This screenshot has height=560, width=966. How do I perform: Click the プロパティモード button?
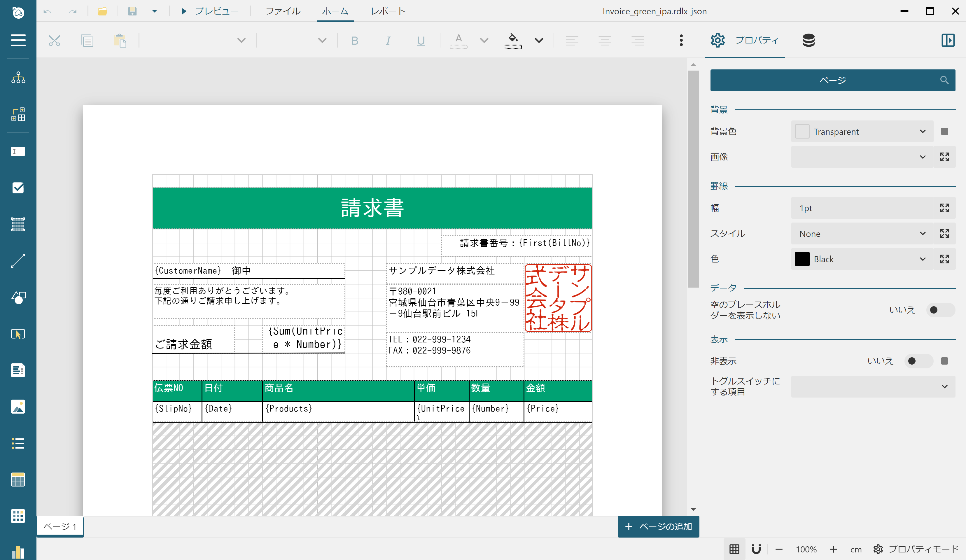point(916,549)
